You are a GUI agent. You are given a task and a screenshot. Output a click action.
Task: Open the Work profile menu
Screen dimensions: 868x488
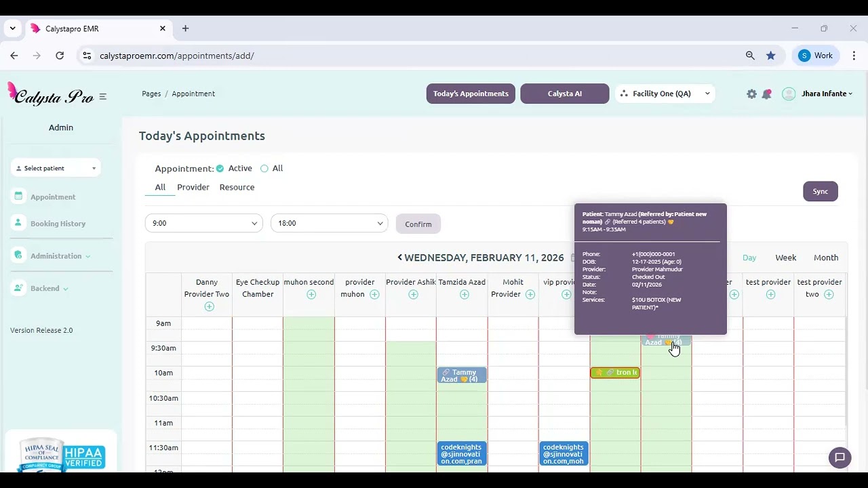click(x=816, y=56)
